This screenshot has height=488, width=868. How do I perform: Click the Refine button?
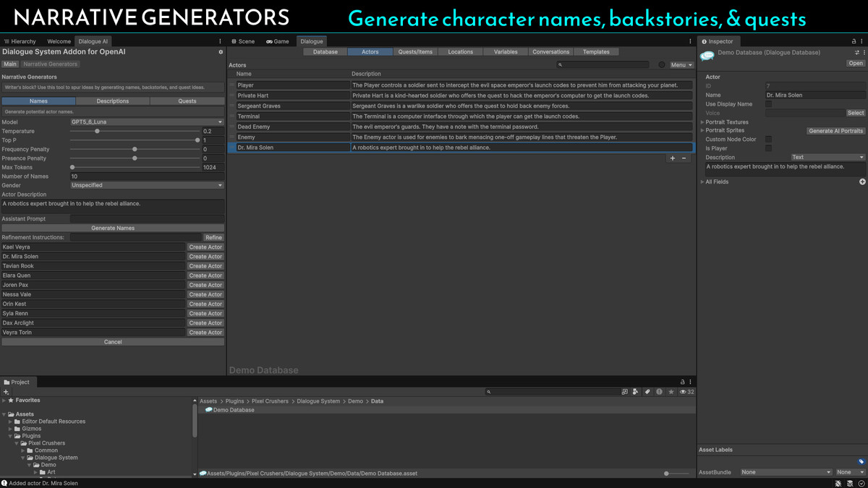[213, 237]
